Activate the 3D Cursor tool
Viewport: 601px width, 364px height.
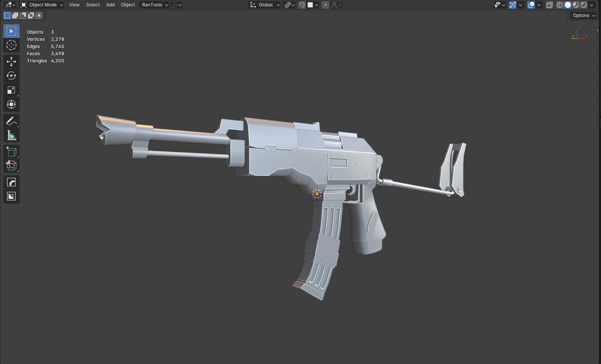pos(11,45)
